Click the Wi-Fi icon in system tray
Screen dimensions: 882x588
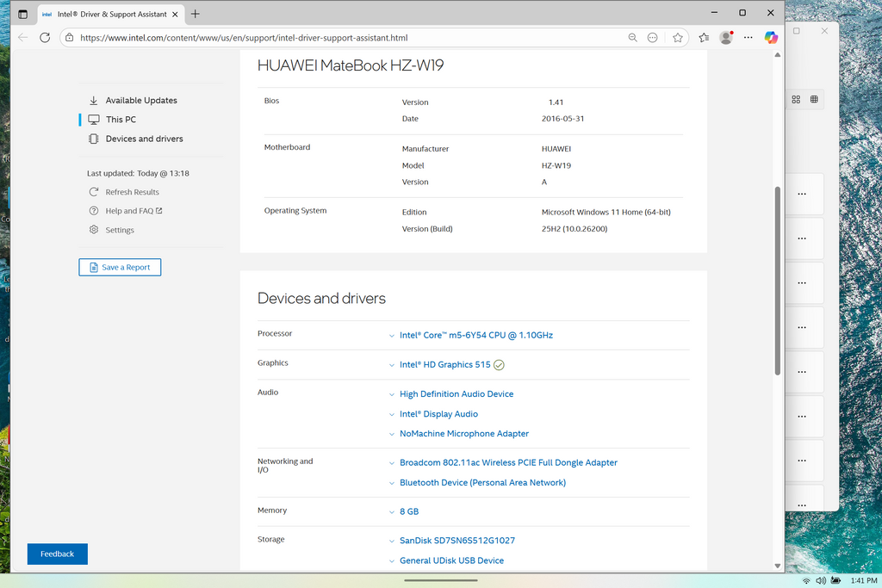point(806,581)
